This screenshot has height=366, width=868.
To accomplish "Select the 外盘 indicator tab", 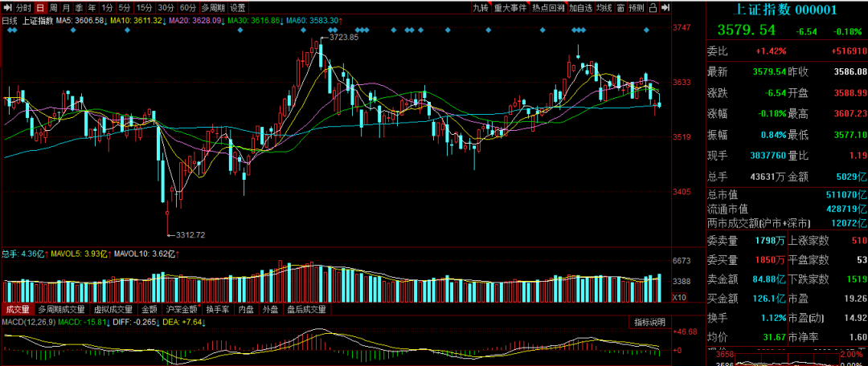I will coord(271,310).
